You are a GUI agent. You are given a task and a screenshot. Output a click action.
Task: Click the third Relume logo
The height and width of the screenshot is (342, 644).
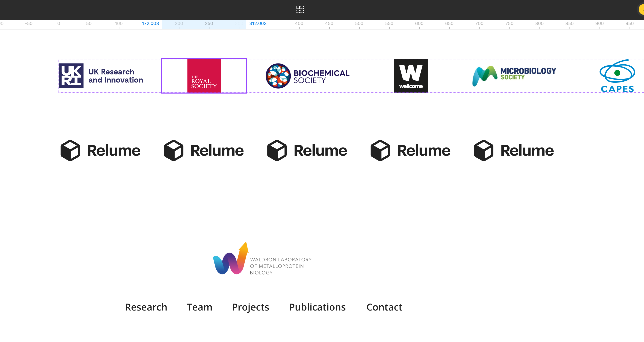click(x=307, y=150)
